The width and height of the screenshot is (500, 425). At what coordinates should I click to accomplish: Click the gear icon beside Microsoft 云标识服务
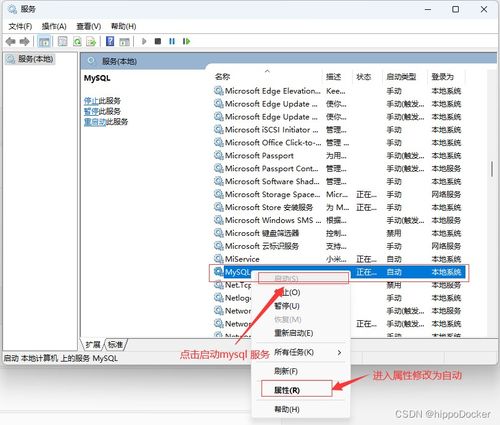tap(219, 246)
